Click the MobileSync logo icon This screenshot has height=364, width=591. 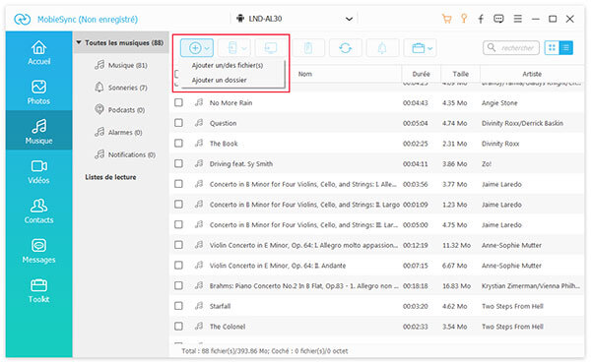23,20
